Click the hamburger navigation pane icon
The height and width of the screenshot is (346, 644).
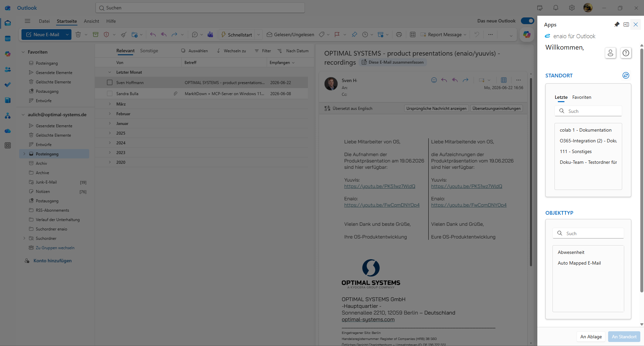coord(28,21)
